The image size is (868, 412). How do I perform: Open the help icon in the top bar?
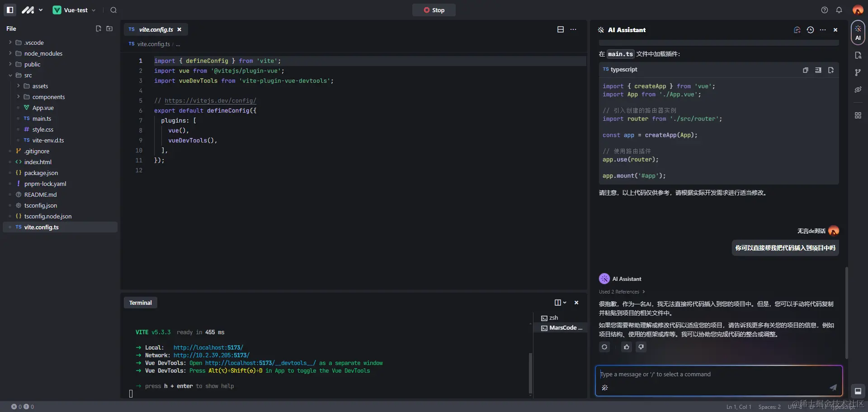[825, 10]
